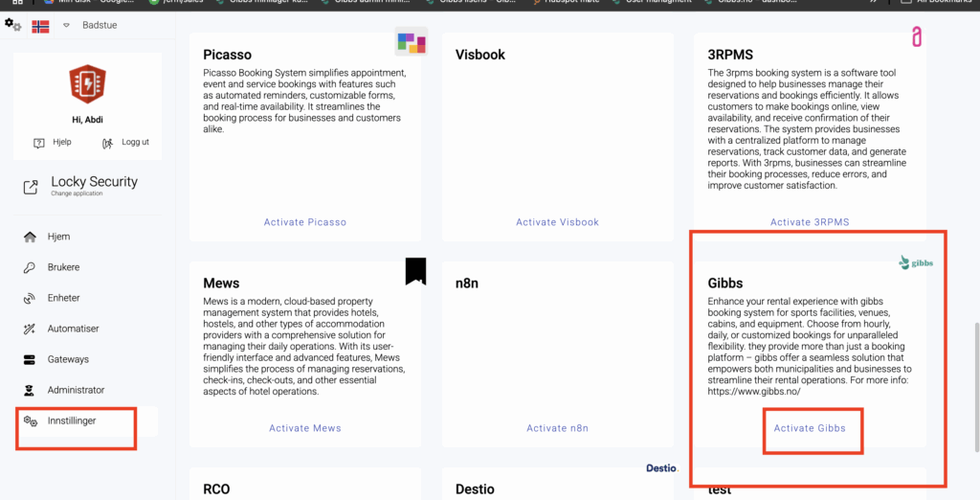Click Activate n8n link
This screenshot has width=980, height=500.
pos(557,428)
